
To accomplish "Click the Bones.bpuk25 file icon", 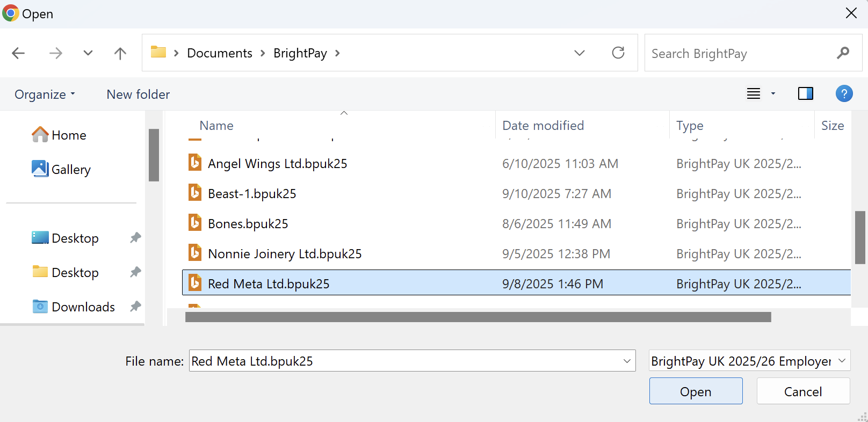I will [195, 223].
